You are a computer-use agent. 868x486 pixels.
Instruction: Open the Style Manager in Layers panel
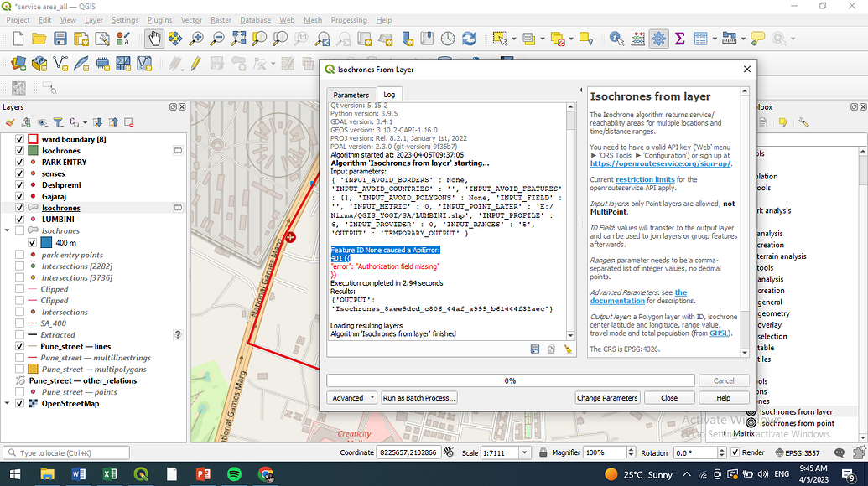coord(9,122)
